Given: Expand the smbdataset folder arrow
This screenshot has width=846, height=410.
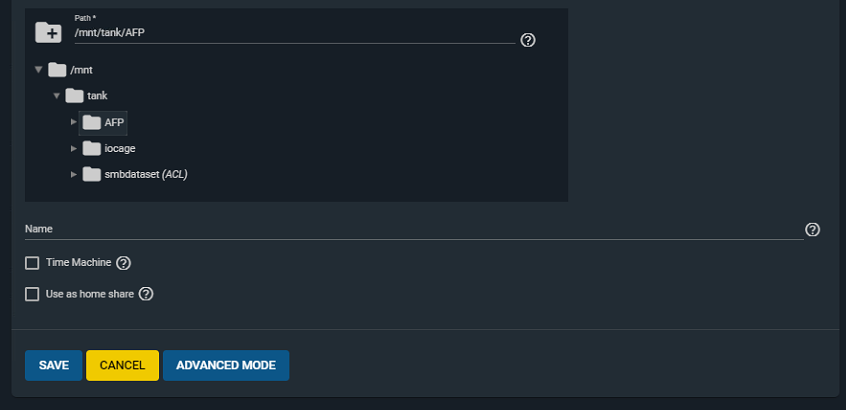Looking at the screenshot, I should [74, 174].
